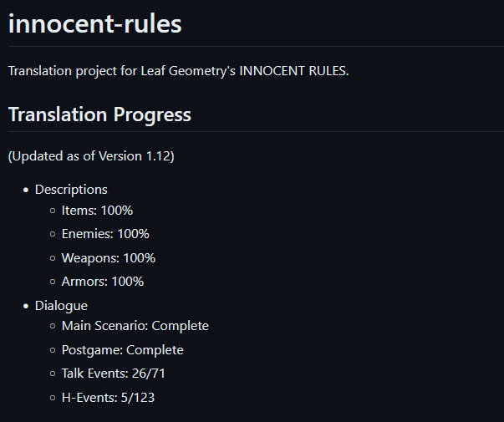The height and width of the screenshot is (422, 504).
Task: Click the words INNOCENT RULES in description
Action: tap(293, 71)
